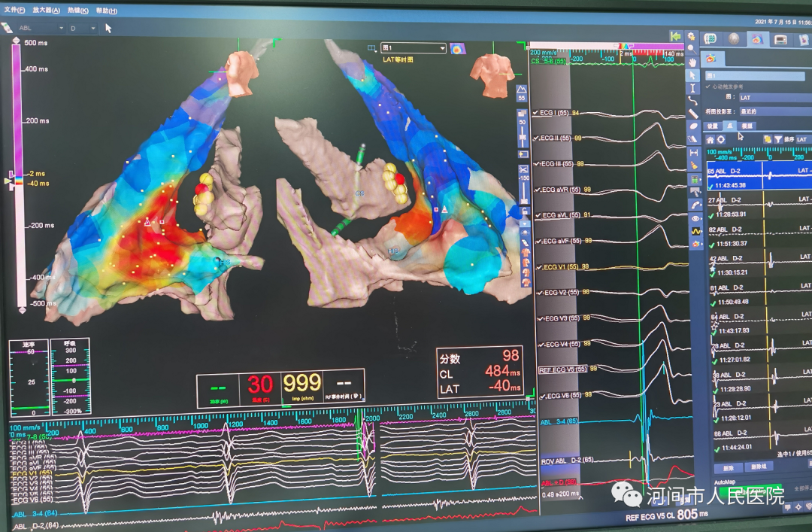Screen dimensions: 812x532
Task: Activate the eraser tool in vertical toolbar
Action: [x=693, y=140]
